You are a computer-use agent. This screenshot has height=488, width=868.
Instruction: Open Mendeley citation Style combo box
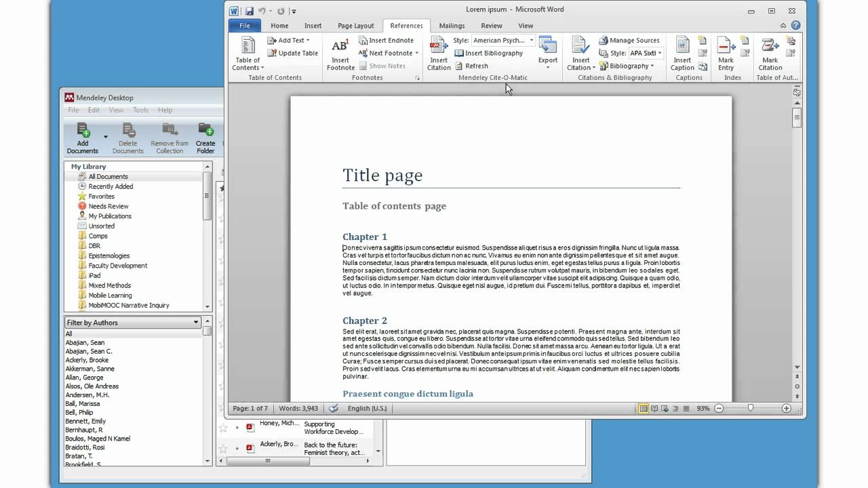503,40
